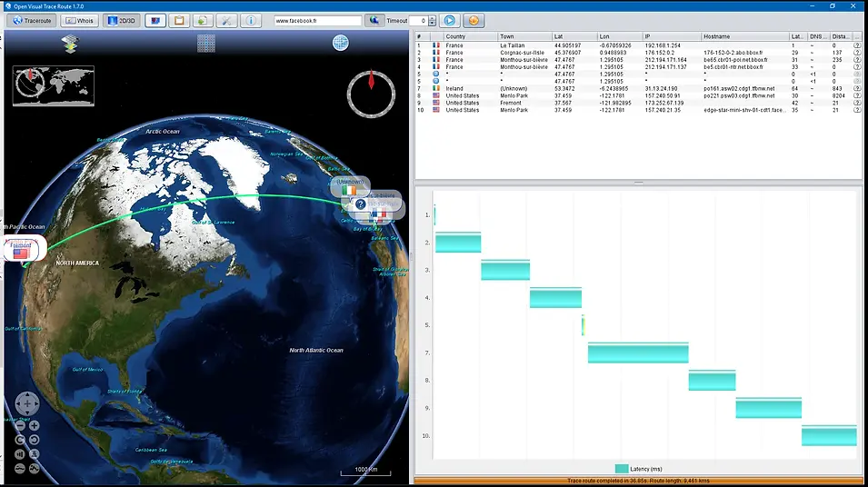Click the orange trace route completed status bar
868x487 pixels.
click(638, 481)
